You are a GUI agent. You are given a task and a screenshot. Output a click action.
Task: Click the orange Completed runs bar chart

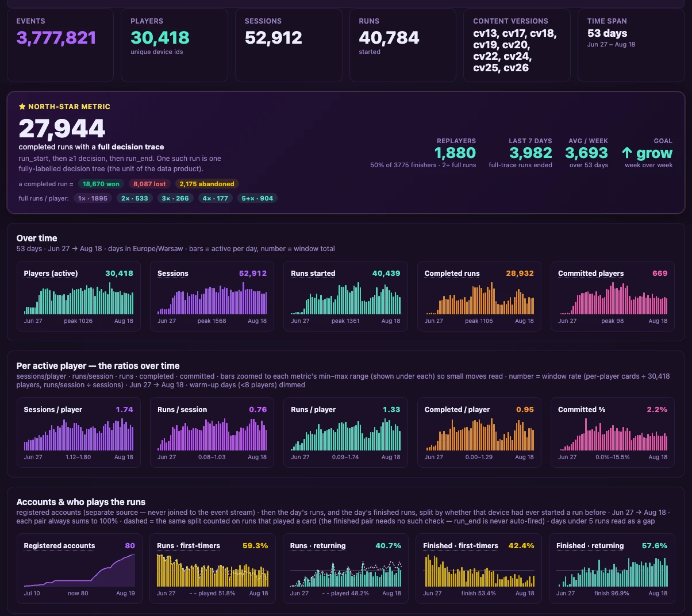tap(479, 298)
